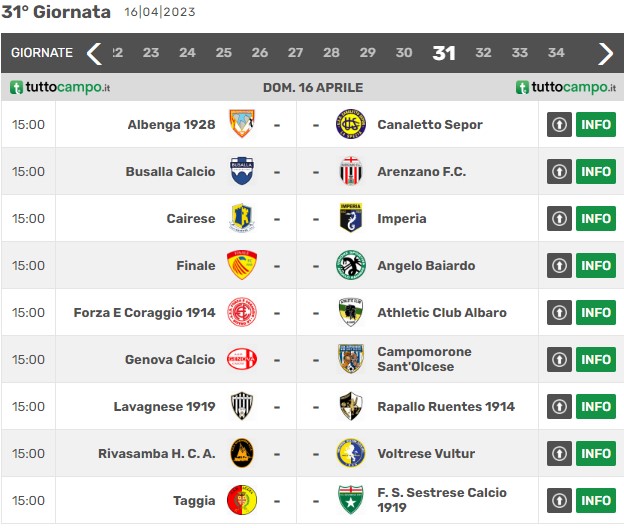Select giornata 27 in the round bar
The image size is (624, 528).
tap(295, 53)
